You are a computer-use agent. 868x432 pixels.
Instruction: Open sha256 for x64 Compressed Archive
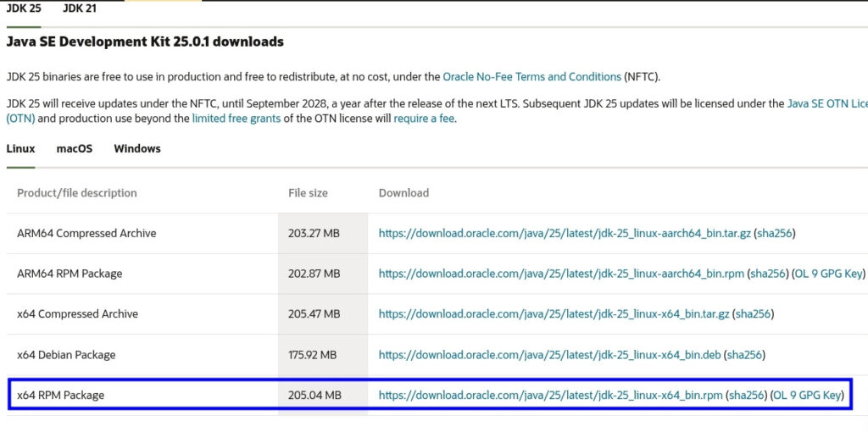(753, 314)
